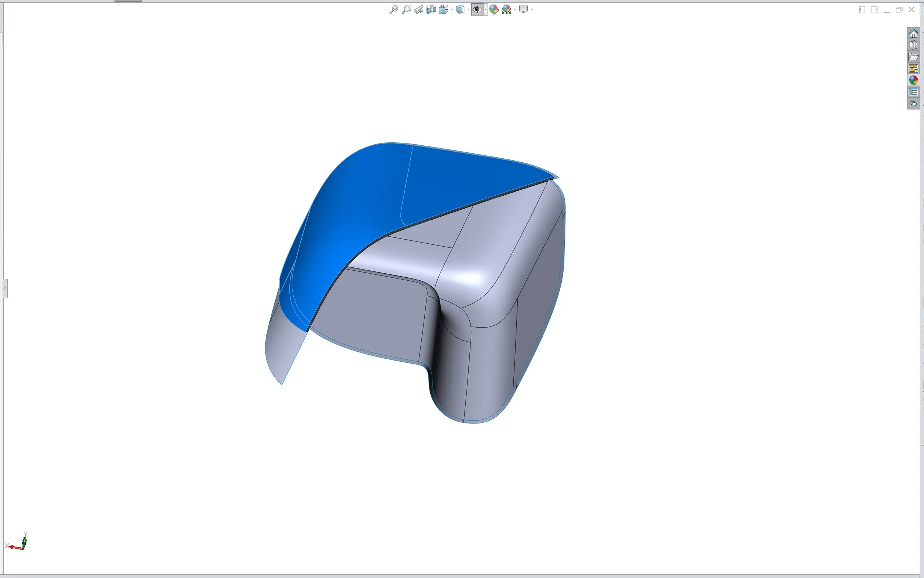The image size is (924, 578).
Task: Toggle the Section View tool
Action: (x=431, y=10)
